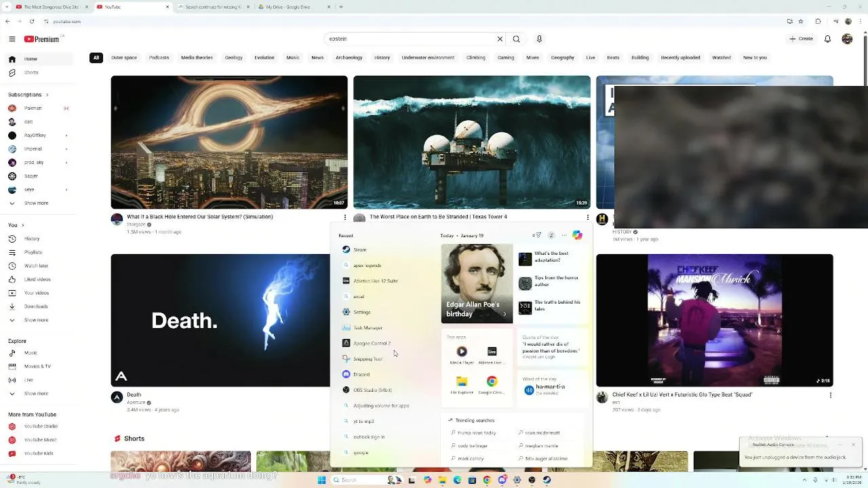Click the search magnifier button beside the search box
868x488 pixels.
point(516,39)
